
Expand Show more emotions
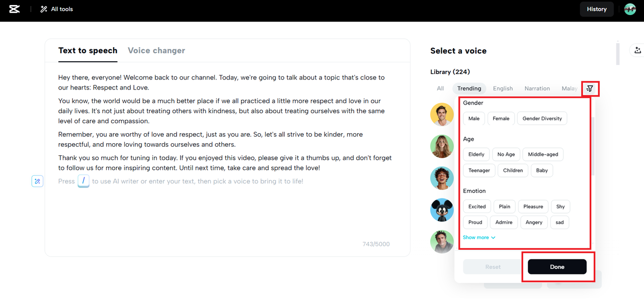pyautogui.click(x=479, y=237)
